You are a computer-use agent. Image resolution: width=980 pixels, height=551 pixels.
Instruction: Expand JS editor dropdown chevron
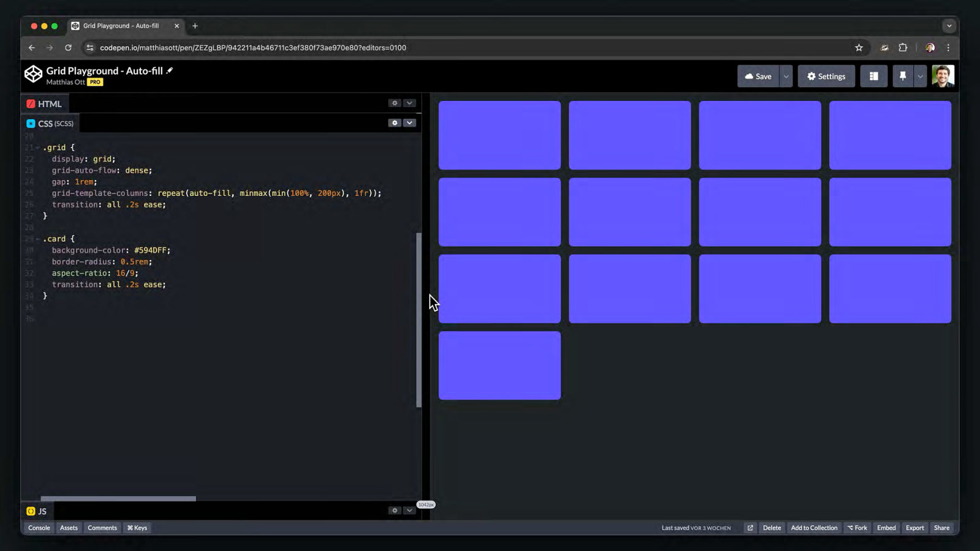410,511
